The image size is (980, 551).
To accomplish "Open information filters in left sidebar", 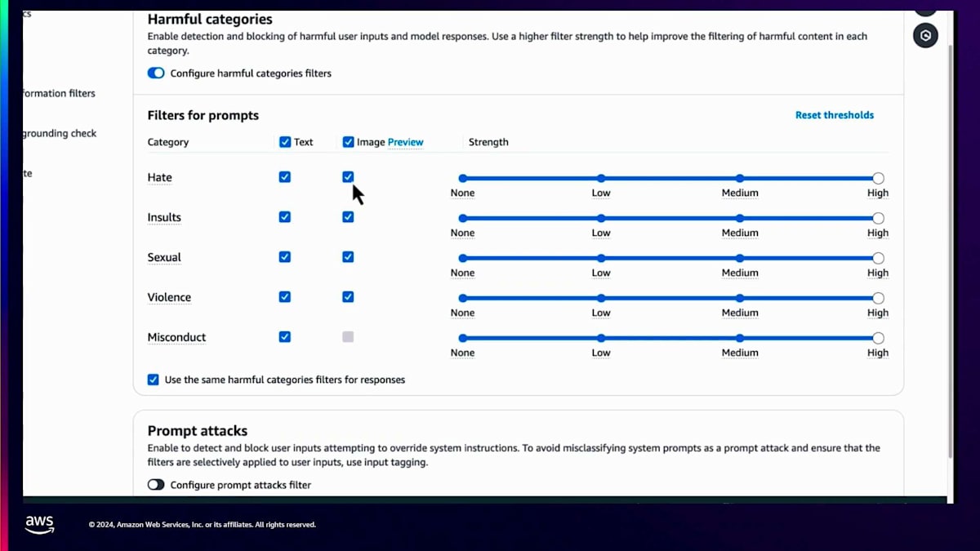I will [x=59, y=93].
